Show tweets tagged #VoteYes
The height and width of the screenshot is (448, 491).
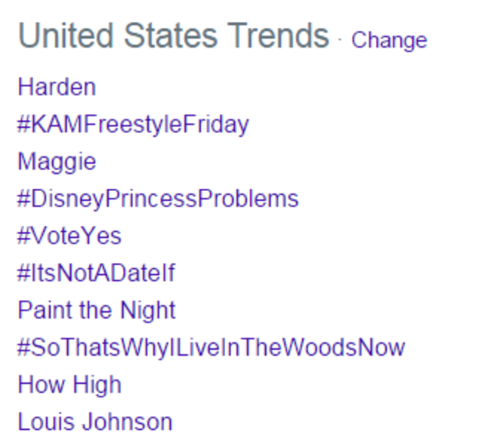pyautogui.click(x=69, y=236)
